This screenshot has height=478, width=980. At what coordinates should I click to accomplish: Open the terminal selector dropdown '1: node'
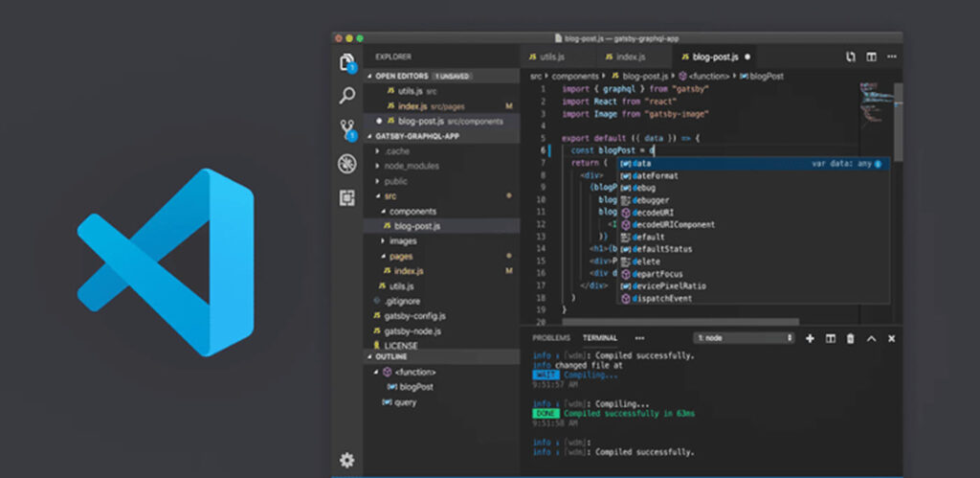(x=744, y=338)
